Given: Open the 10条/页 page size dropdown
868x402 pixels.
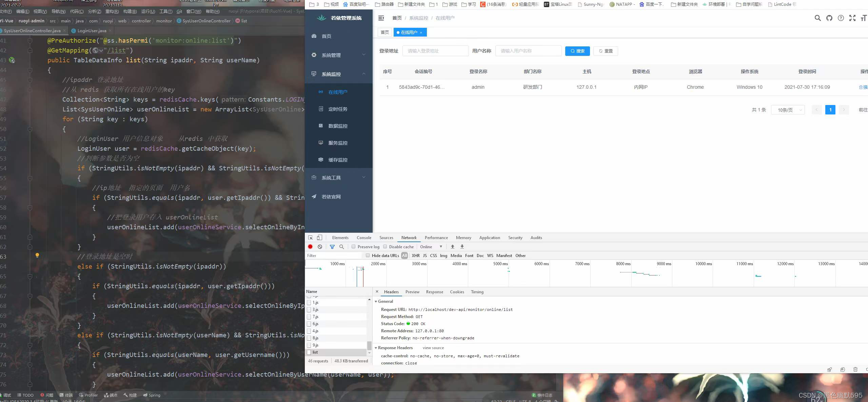Looking at the screenshot, I should [788, 110].
